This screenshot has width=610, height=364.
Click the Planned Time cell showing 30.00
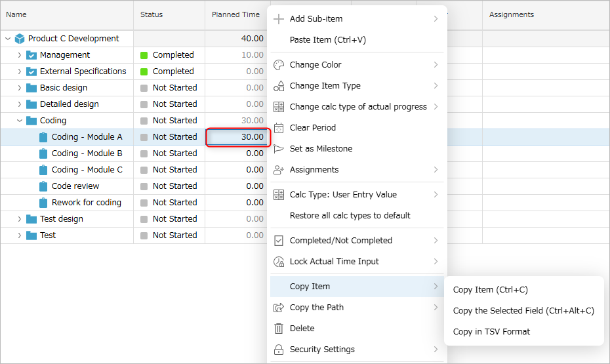(238, 137)
